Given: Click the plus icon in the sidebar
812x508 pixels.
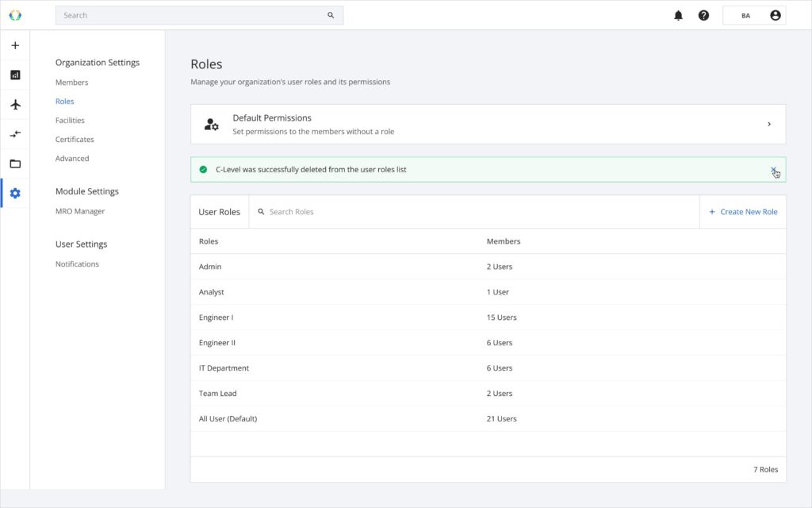Looking at the screenshot, I should tap(15, 45).
